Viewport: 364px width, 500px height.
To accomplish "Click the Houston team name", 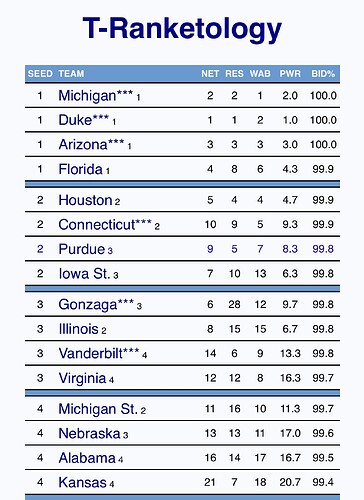I will [x=85, y=200].
